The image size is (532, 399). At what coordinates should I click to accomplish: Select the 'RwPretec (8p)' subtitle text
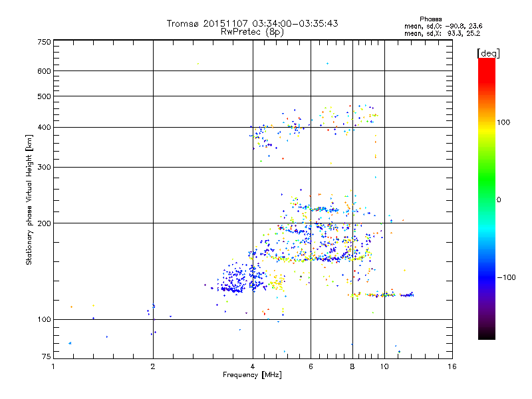point(252,32)
